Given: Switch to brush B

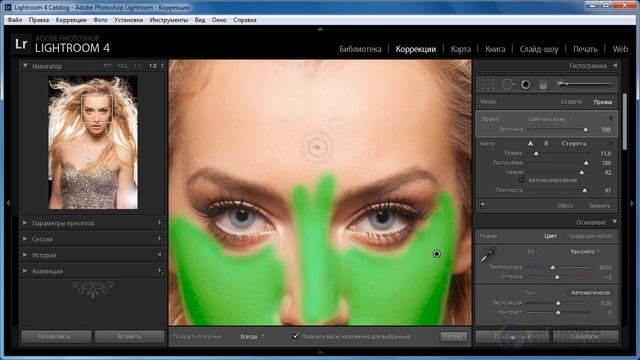Looking at the screenshot, I should [x=546, y=144].
